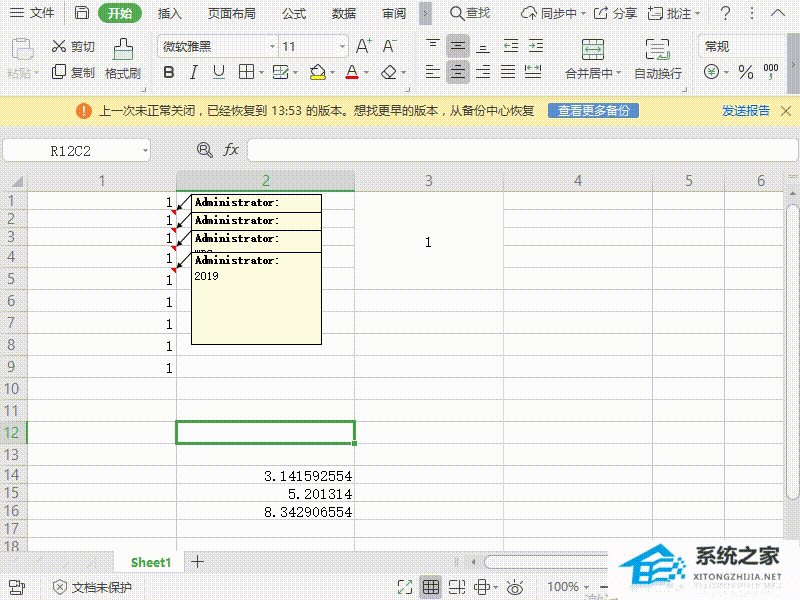Enable reading mode in the status bar
This screenshot has width=800, height=600.
(x=515, y=587)
